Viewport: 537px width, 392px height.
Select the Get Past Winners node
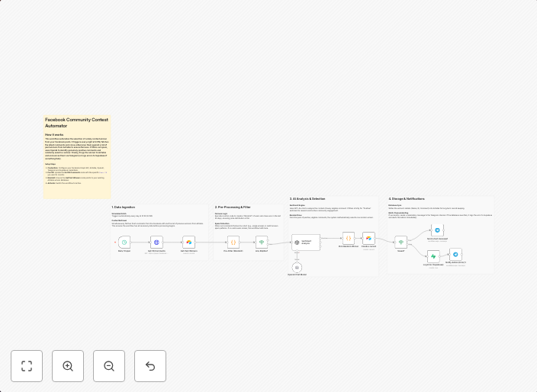pos(188,242)
